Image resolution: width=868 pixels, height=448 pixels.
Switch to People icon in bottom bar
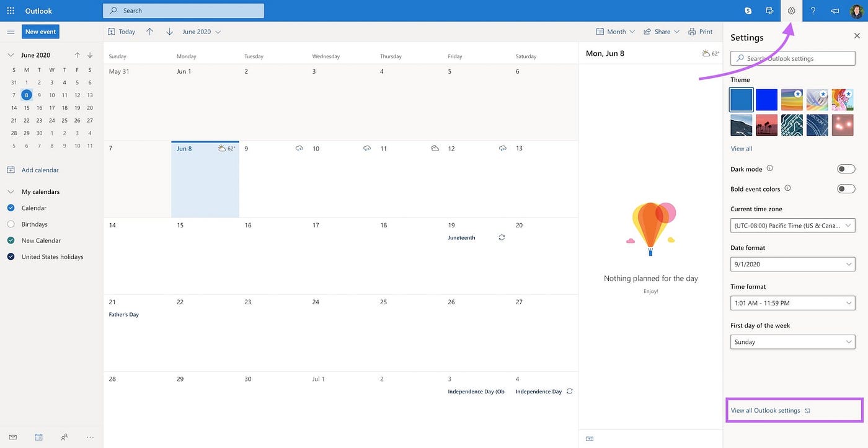(64, 437)
